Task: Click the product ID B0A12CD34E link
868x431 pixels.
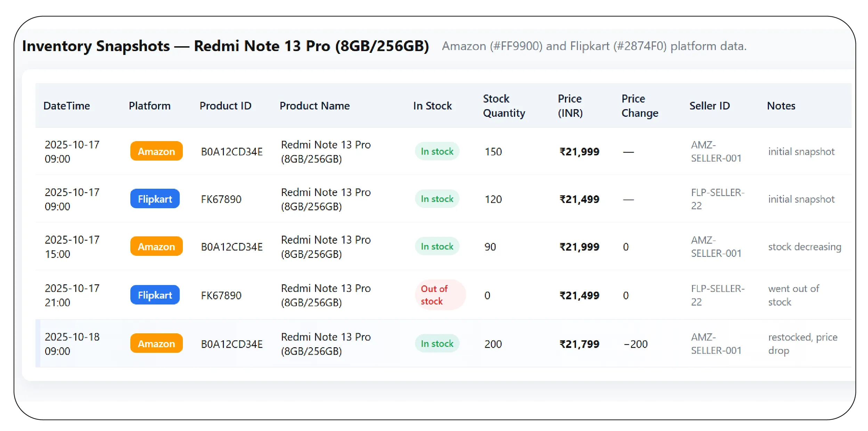Action: (x=231, y=151)
